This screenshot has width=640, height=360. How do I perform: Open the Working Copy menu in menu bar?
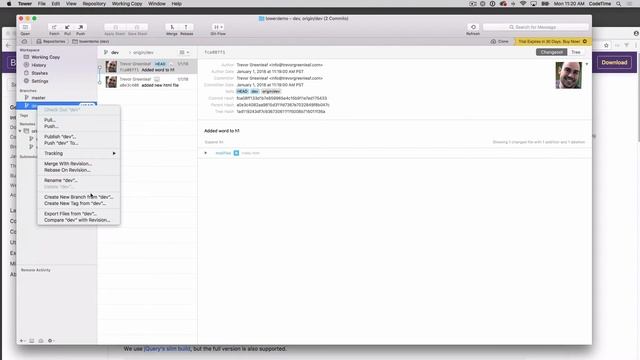[127, 4]
